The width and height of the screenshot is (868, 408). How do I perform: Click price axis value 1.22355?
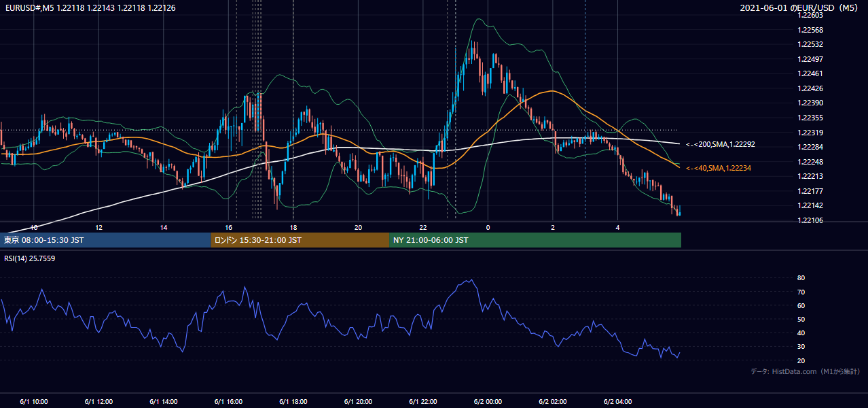[810, 118]
